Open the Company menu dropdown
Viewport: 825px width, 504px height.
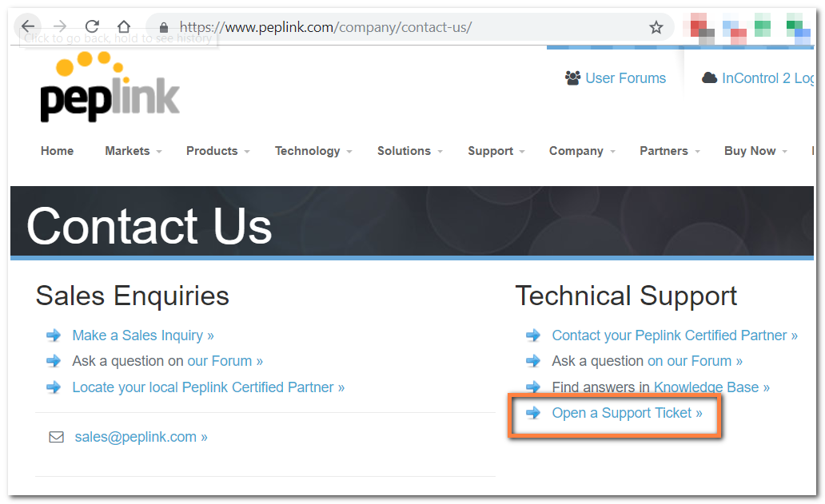[x=581, y=151]
